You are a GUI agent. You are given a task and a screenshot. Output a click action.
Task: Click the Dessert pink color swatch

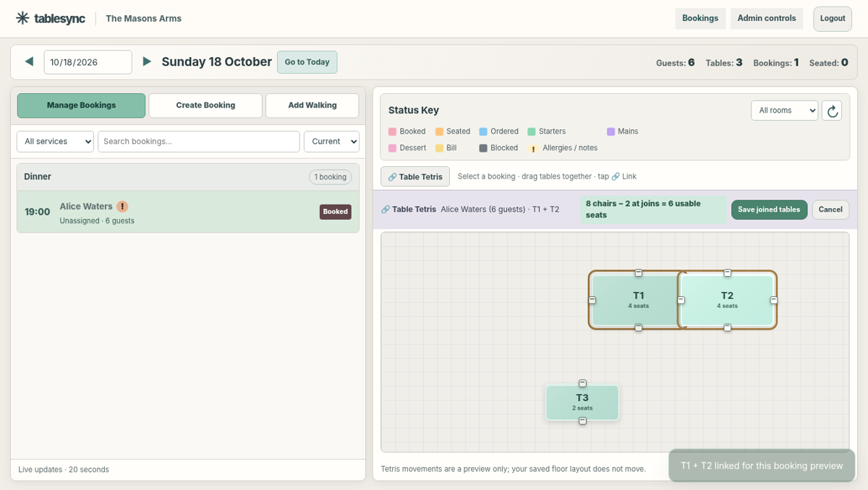coord(393,148)
